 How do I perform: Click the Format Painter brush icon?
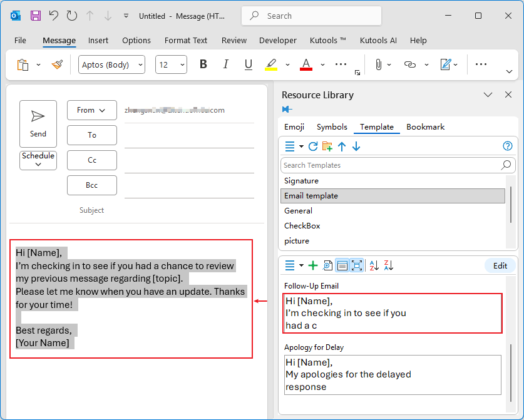pos(57,64)
